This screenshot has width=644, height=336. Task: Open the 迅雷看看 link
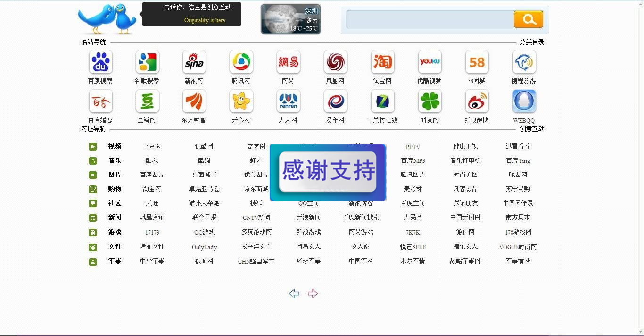[518, 147]
